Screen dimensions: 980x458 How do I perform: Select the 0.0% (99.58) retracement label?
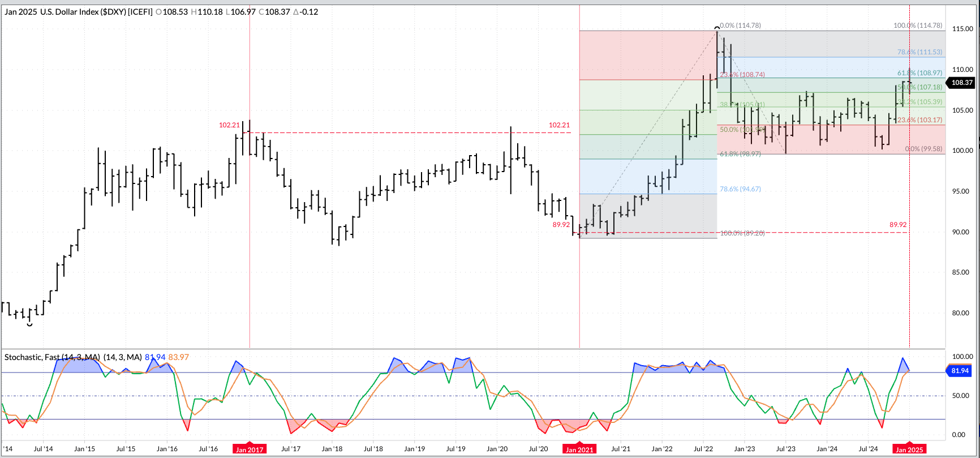coord(923,149)
